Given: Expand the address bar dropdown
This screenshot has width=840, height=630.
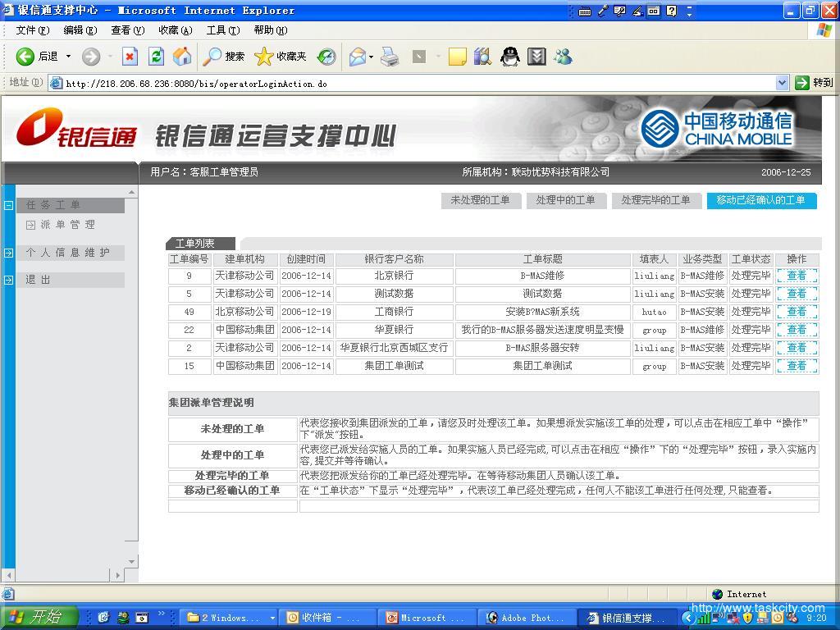Looking at the screenshot, I should point(782,83).
